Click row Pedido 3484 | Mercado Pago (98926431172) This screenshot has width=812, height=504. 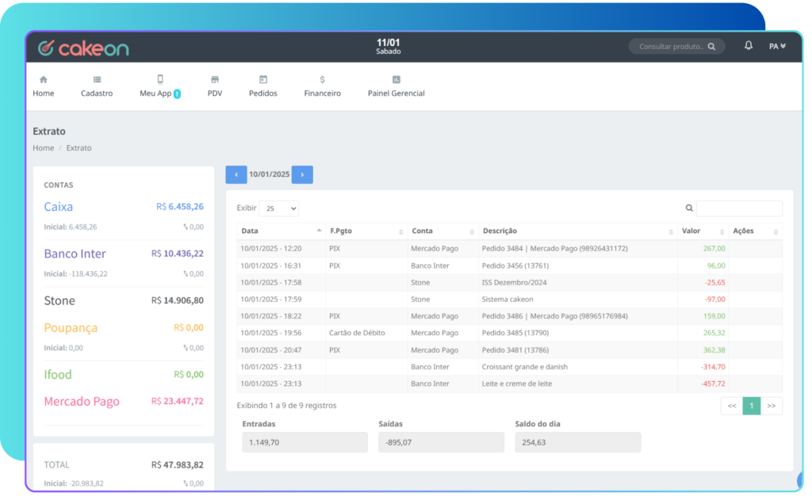tap(510, 248)
